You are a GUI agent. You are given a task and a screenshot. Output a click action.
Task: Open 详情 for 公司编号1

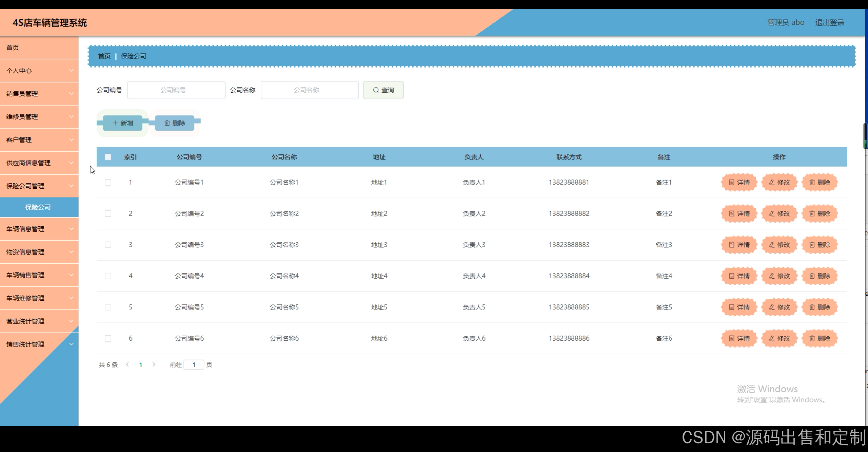click(739, 182)
